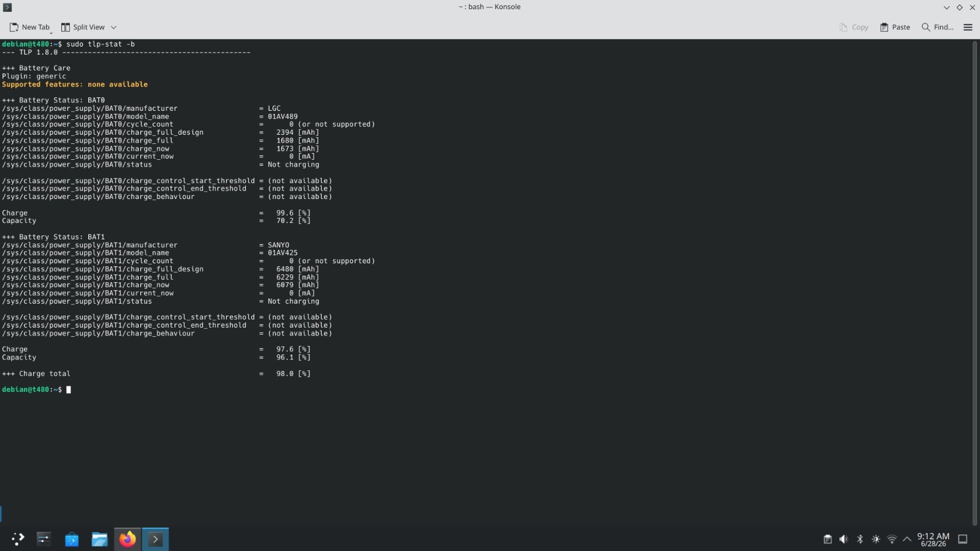980x551 pixels.
Task: Click the 'sudo tlp-stat -b' command text
Action: click(100, 44)
